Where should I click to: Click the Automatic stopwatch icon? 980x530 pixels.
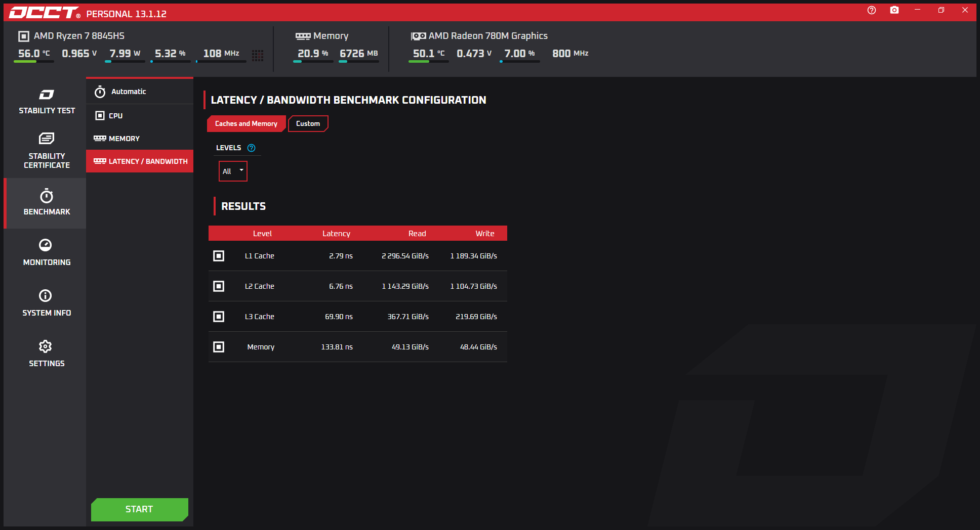click(100, 92)
